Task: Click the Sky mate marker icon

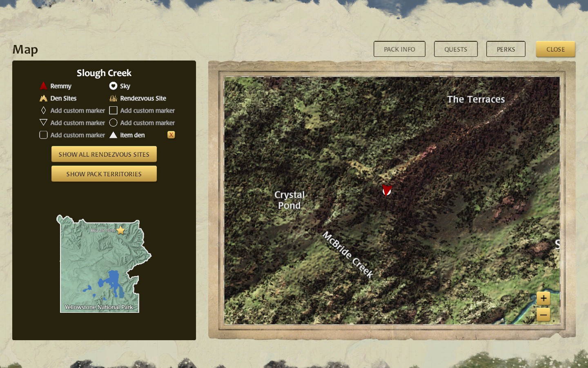Action: [113, 86]
